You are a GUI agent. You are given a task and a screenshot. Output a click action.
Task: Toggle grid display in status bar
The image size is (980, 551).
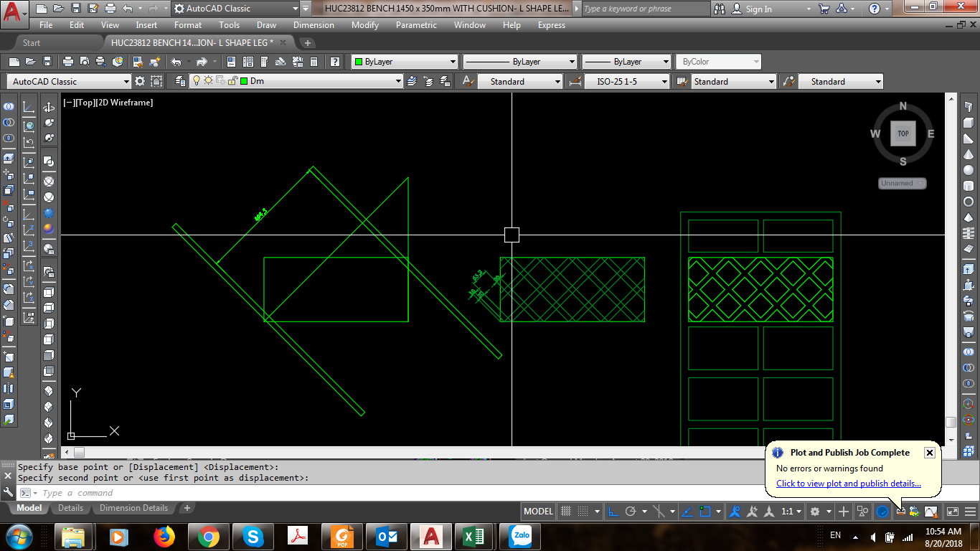pos(566,512)
